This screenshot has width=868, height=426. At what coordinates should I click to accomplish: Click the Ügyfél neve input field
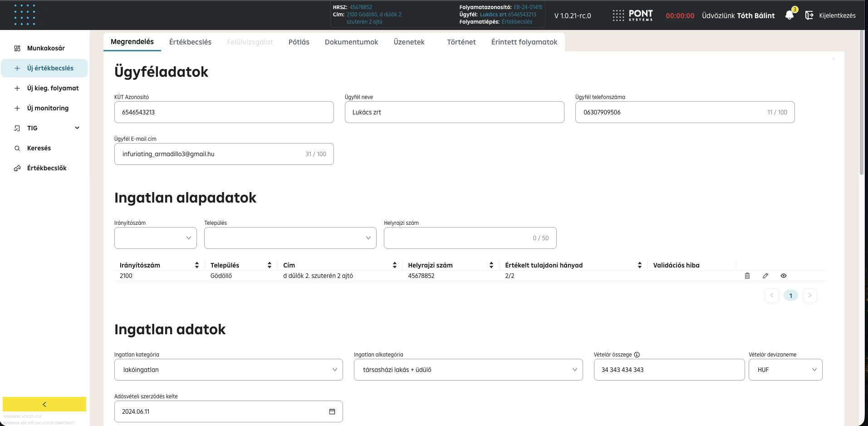coord(454,112)
